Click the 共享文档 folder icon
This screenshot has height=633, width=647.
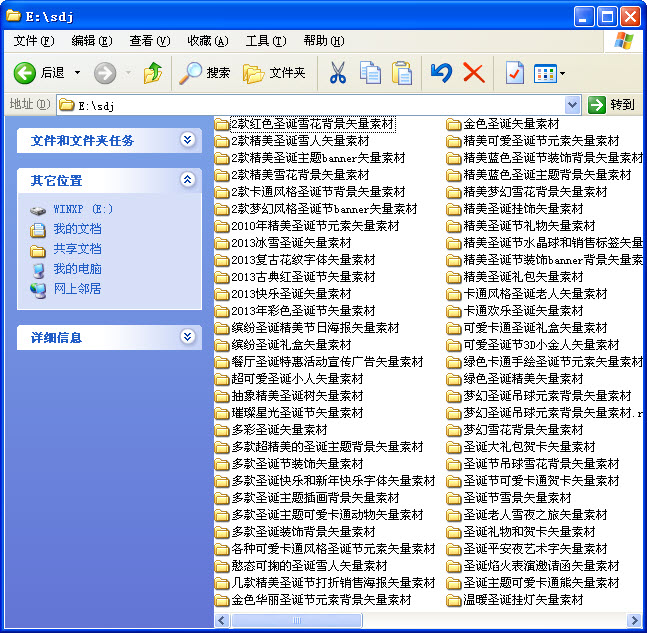38,250
